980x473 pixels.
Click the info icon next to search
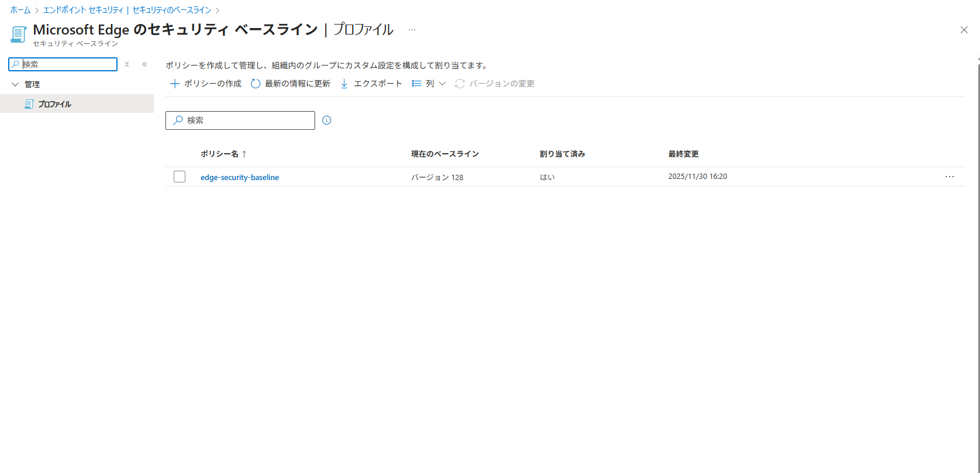click(327, 120)
